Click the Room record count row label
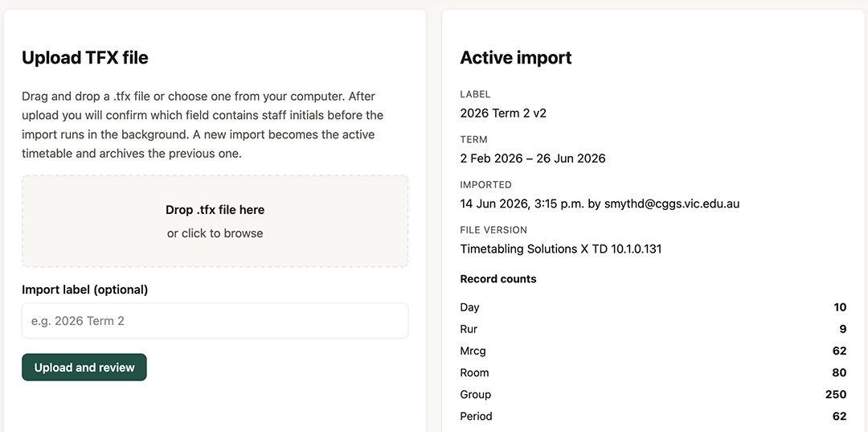Image resolution: width=868 pixels, height=432 pixels. pyautogui.click(x=474, y=372)
